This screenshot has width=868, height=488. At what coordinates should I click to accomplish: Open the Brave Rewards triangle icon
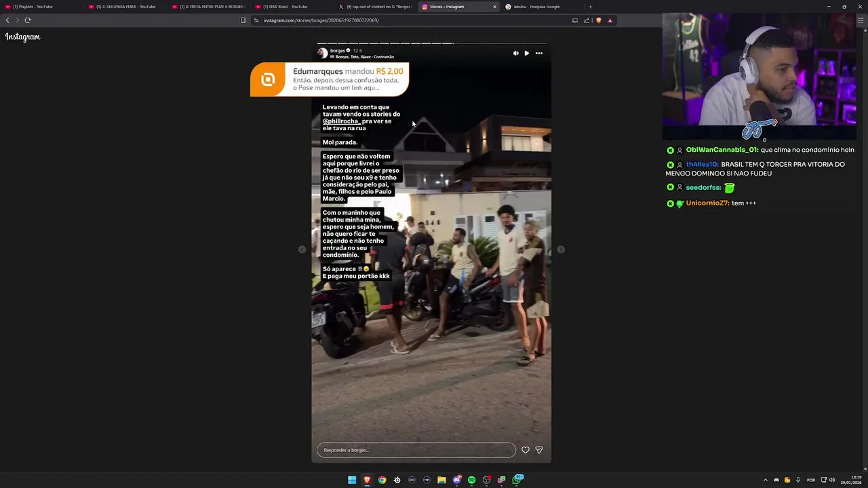[610, 20]
